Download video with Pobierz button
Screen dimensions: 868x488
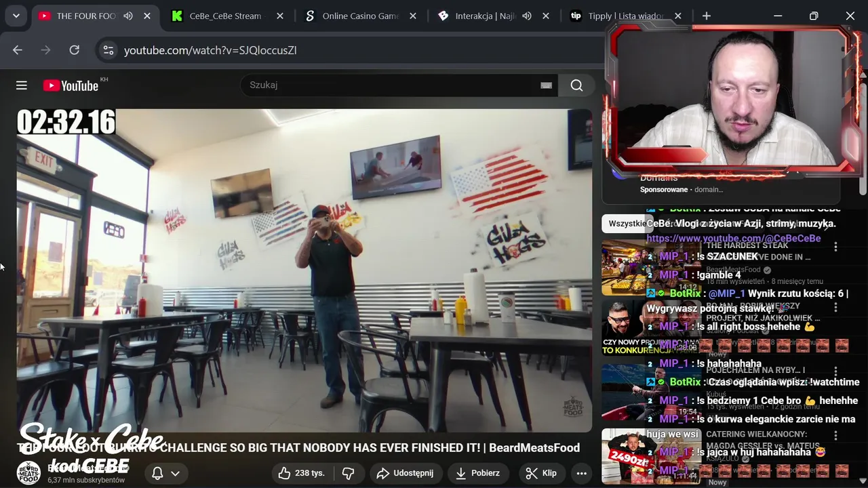click(477, 473)
